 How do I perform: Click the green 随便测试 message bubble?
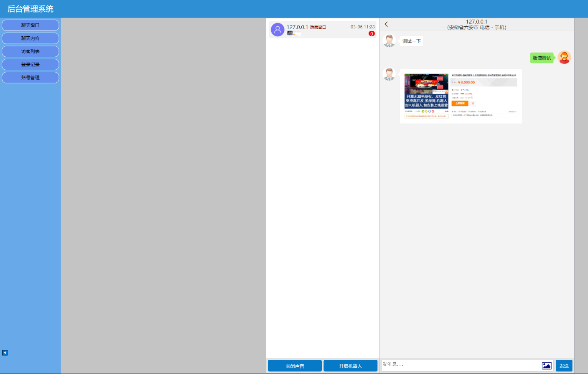pyautogui.click(x=542, y=58)
